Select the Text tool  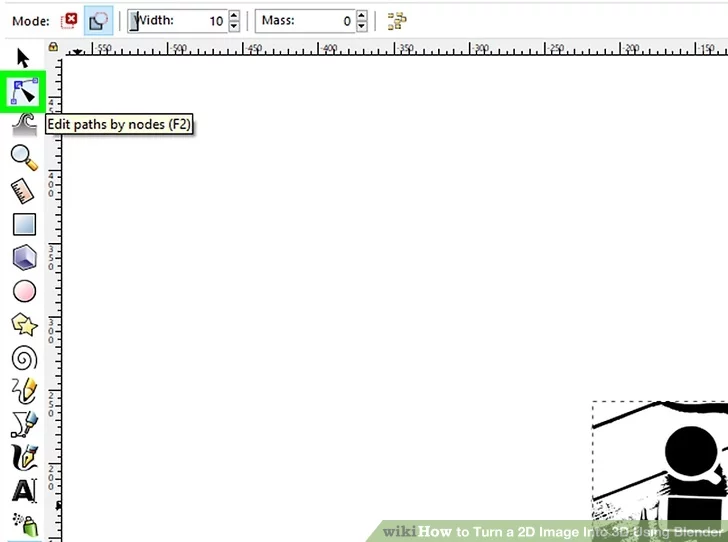click(x=24, y=491)
